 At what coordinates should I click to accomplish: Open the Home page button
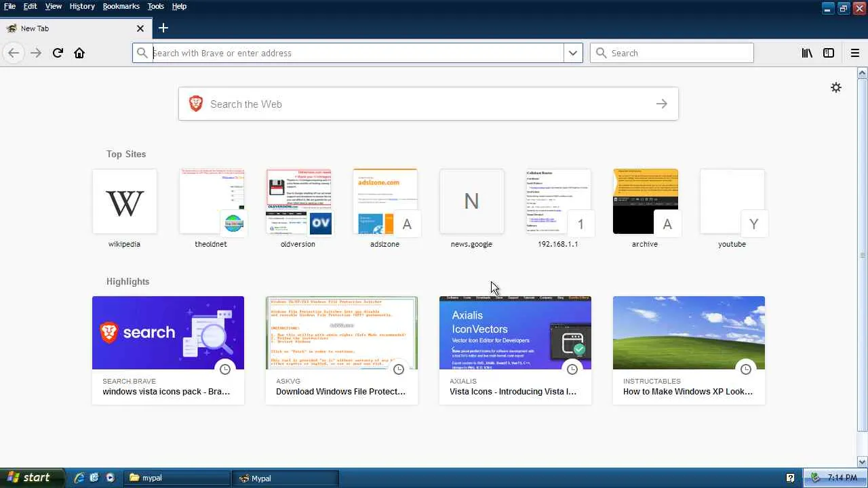click(x=79, y=53)
